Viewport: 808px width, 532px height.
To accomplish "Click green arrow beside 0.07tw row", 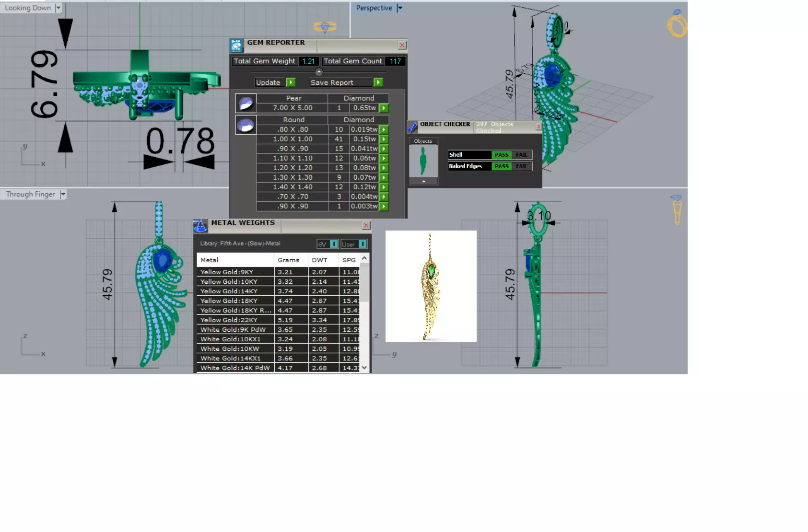I will pos(384,178).
